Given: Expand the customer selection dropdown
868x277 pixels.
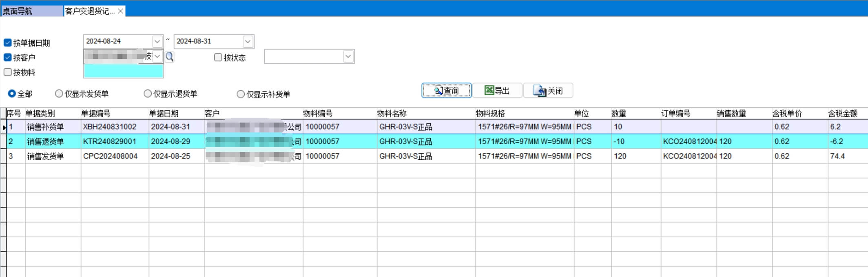Looking at the screenshot, I should click(157, 56).
